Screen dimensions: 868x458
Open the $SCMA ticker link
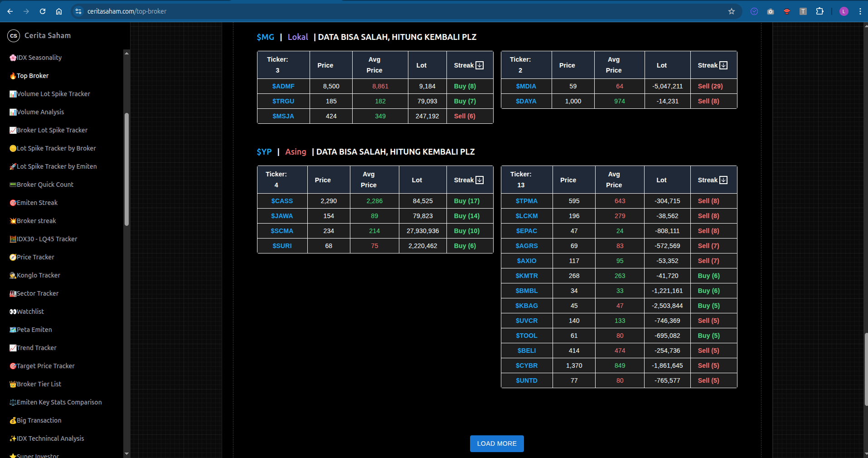point(282,231)
